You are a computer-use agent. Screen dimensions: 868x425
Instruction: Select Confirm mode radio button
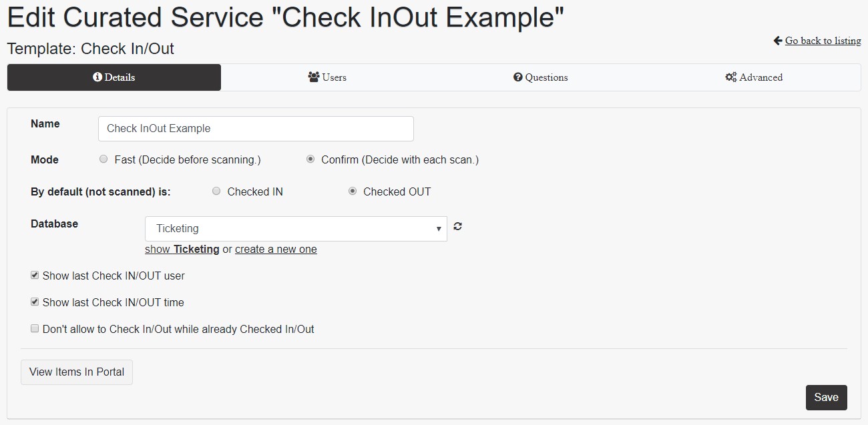310,159
